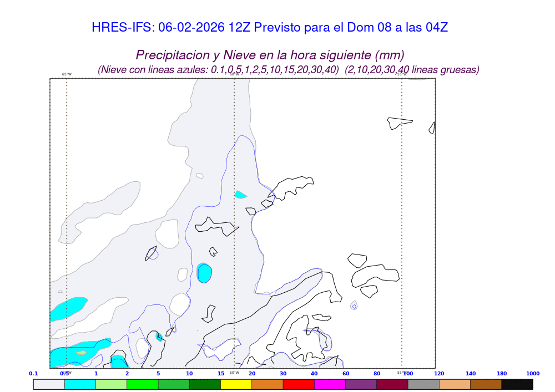Click the bright red legend swatch
The image size is (555, 392).
tap(299, 384)
